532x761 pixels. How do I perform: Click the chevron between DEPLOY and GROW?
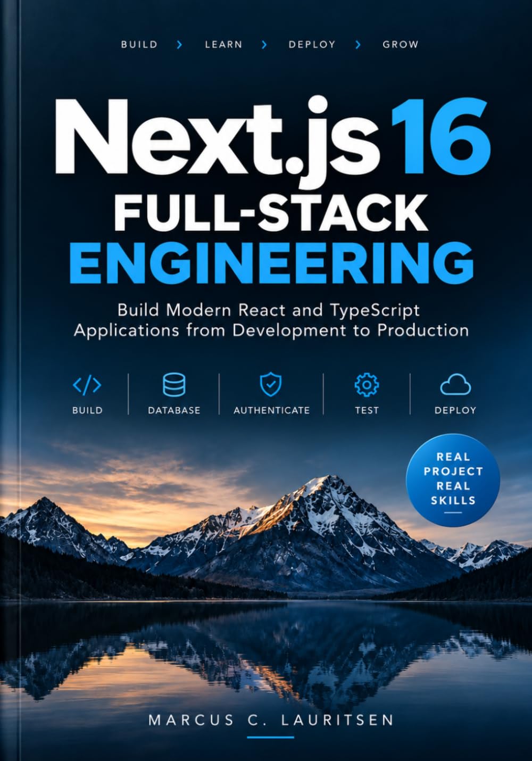[x=358, y=45]
